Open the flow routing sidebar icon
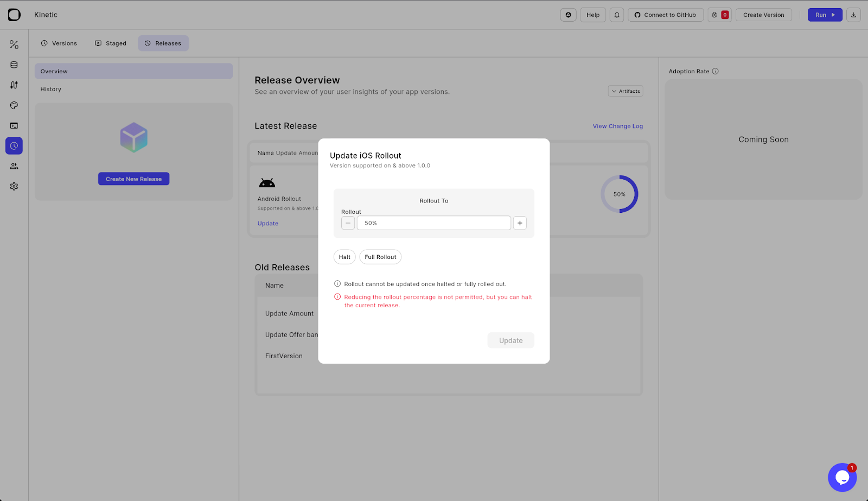The image size is (868, 501). coord(14,85)
